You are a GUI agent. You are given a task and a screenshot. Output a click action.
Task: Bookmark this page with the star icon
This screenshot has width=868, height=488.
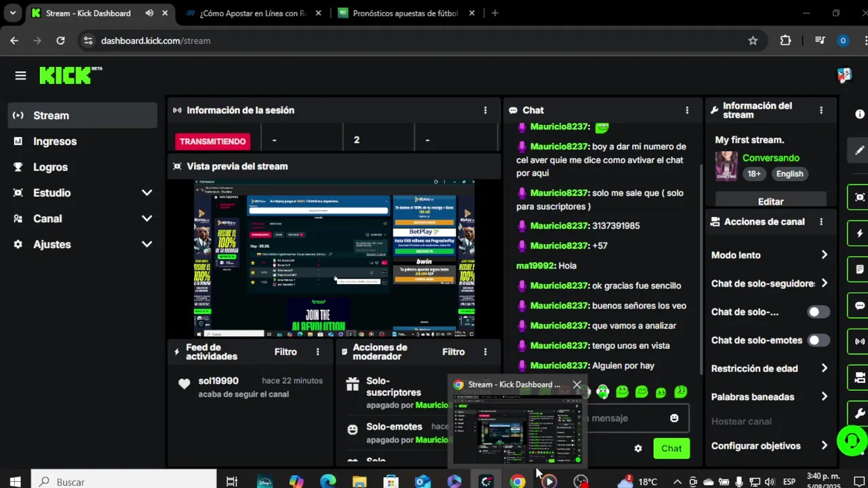[x=753, y=41]
